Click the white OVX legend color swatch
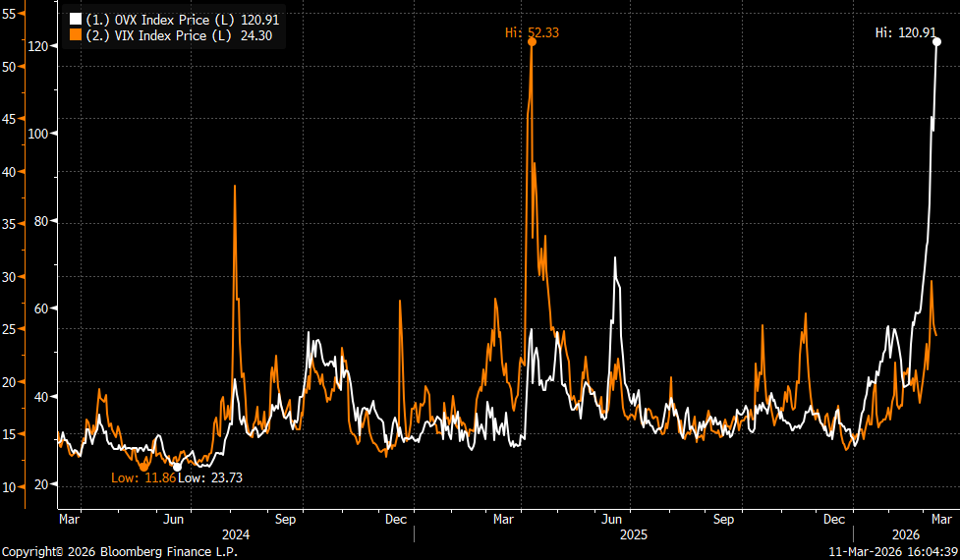This screenshot has width=960, height=560. (75, 19)
